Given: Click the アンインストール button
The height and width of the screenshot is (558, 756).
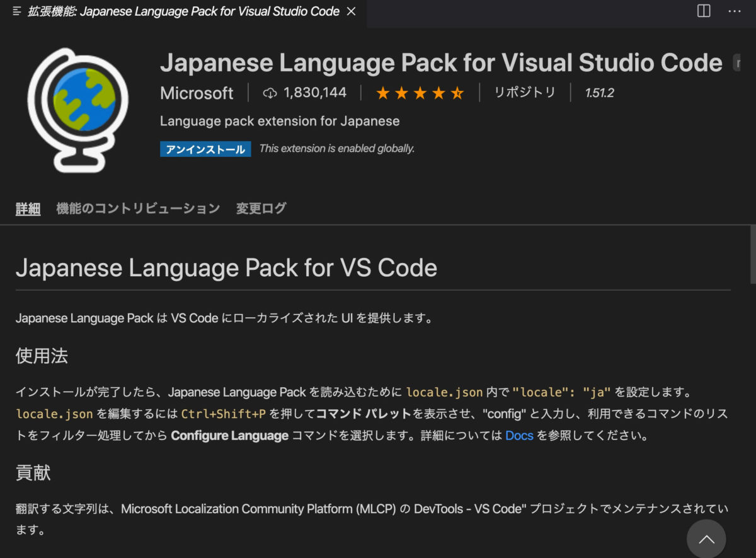Looking at the screenshot, I should point(205,149).
